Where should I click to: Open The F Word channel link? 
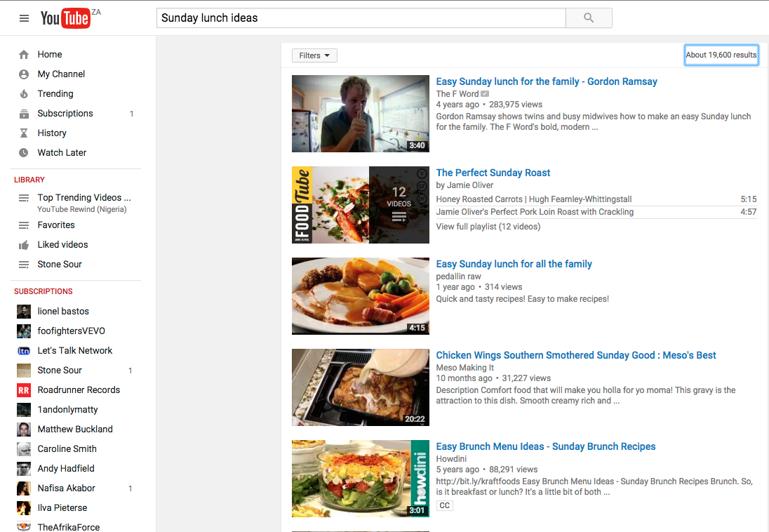point(457,94)
